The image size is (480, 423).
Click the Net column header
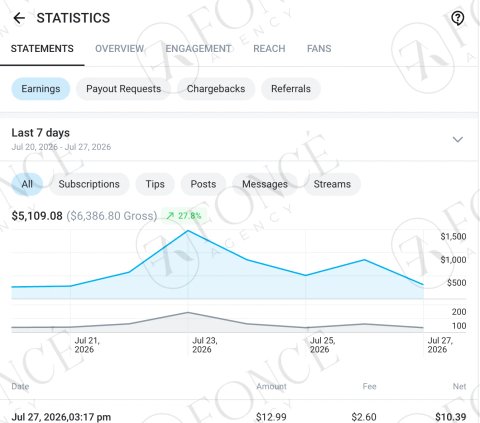click(x=459, y=386)
